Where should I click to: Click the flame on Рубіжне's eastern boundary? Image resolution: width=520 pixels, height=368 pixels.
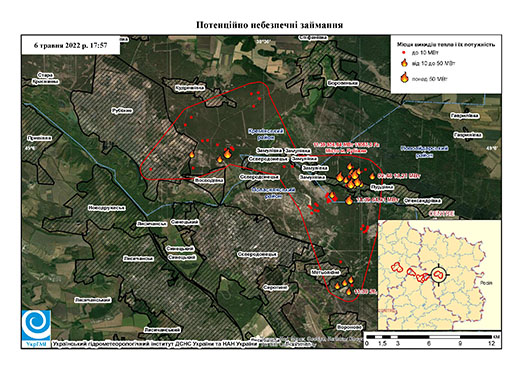coord(192,154)
